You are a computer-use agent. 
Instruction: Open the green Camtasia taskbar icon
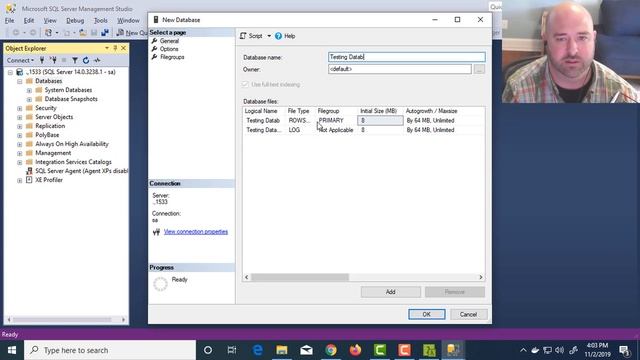380,350
